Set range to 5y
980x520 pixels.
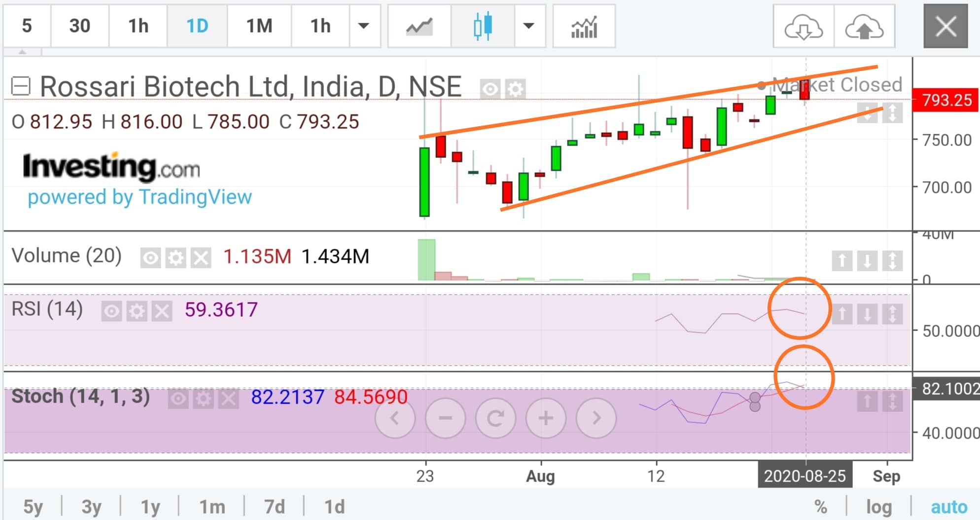click(x=33, y=507)
